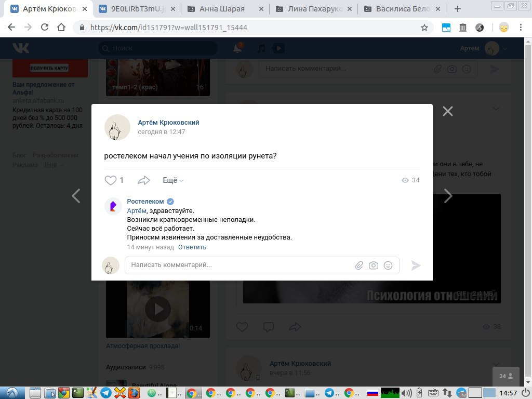Expand the Ещё footer menu in the left sidebar
This screenshot has width=532, height=399.
pos(54,165)
